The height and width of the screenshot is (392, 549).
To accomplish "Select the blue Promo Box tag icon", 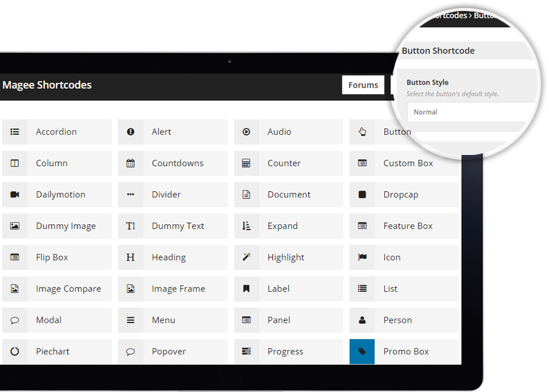I will point(362,351).
